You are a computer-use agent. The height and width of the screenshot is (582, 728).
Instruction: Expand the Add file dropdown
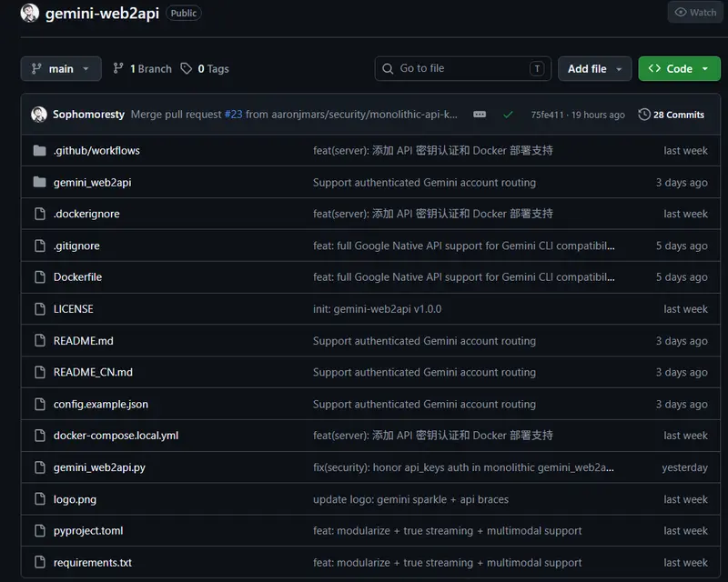coord(594,69)
